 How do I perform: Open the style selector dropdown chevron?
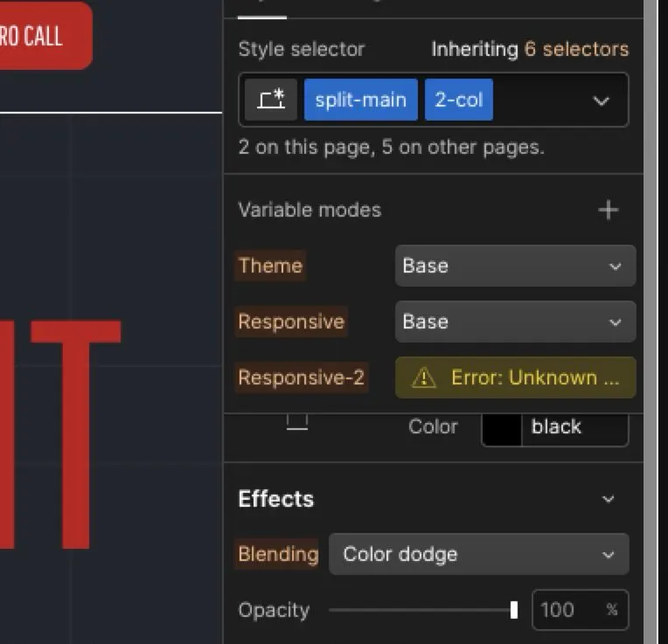pos(602,100)
